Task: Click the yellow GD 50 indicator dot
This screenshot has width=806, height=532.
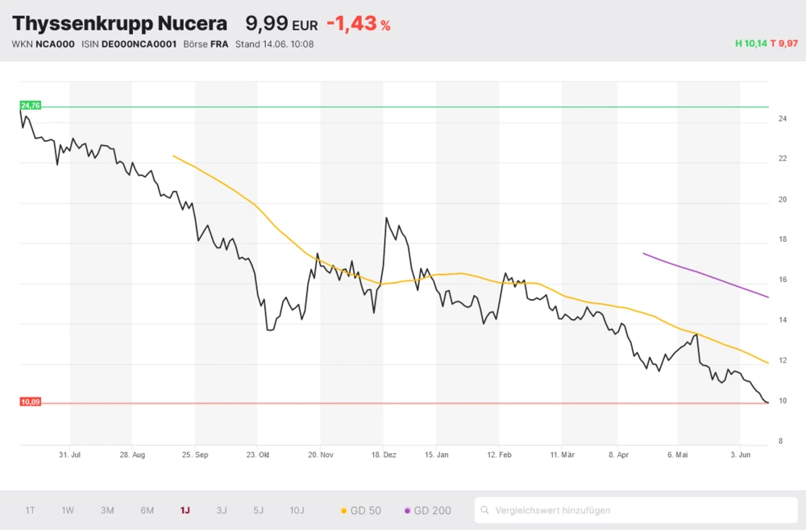Action: tap(346, 509)
